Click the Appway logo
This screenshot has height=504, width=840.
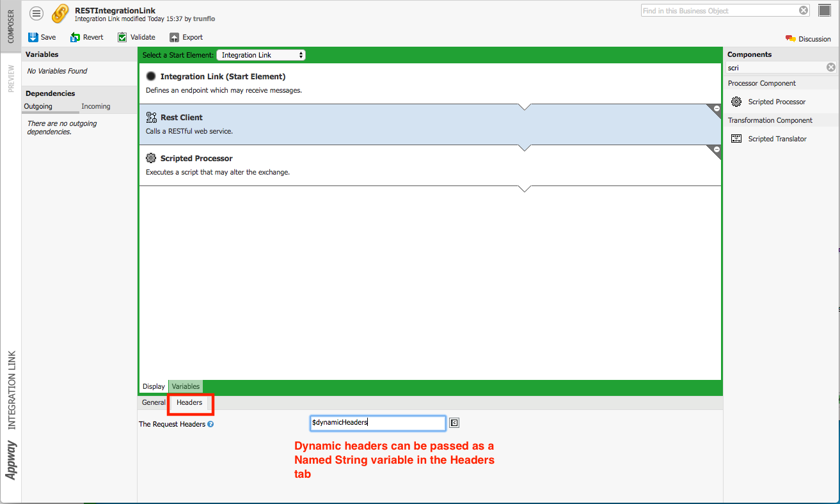[11, 461]
